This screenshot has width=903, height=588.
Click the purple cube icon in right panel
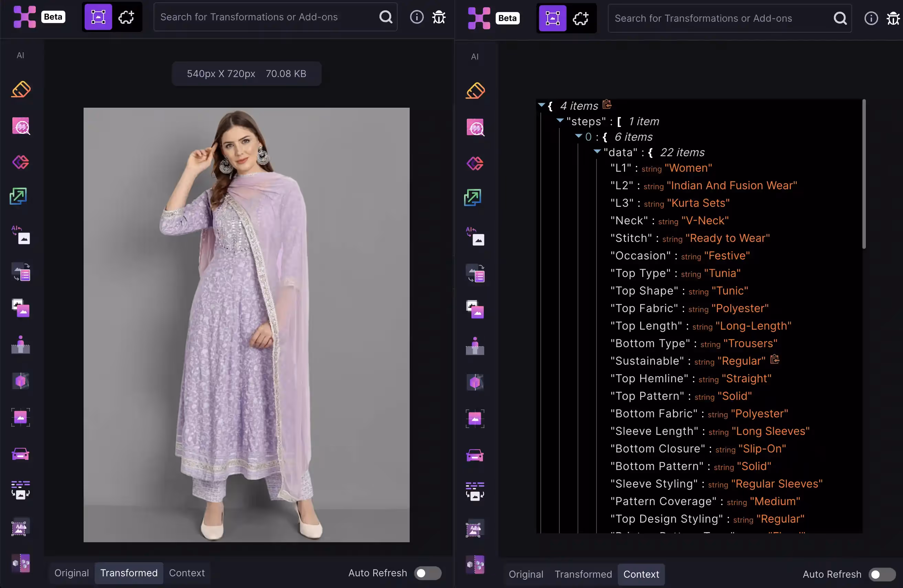point(475,382)
